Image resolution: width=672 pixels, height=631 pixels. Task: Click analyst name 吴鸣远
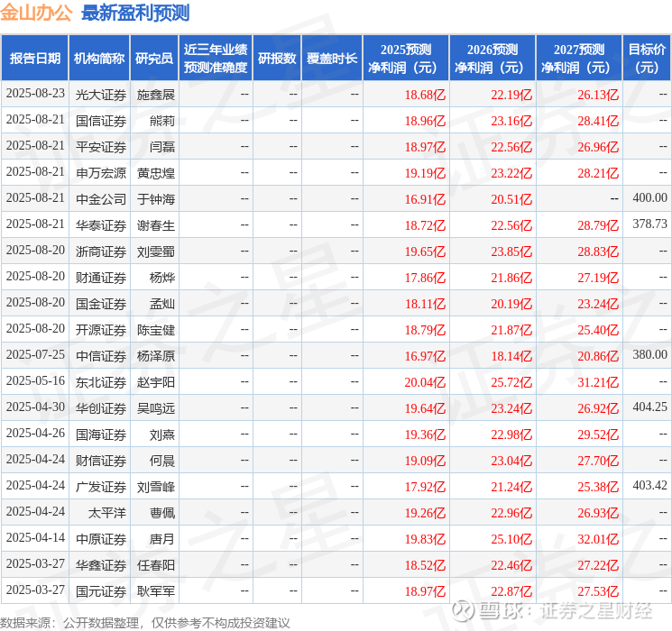(x=156, y=408)
